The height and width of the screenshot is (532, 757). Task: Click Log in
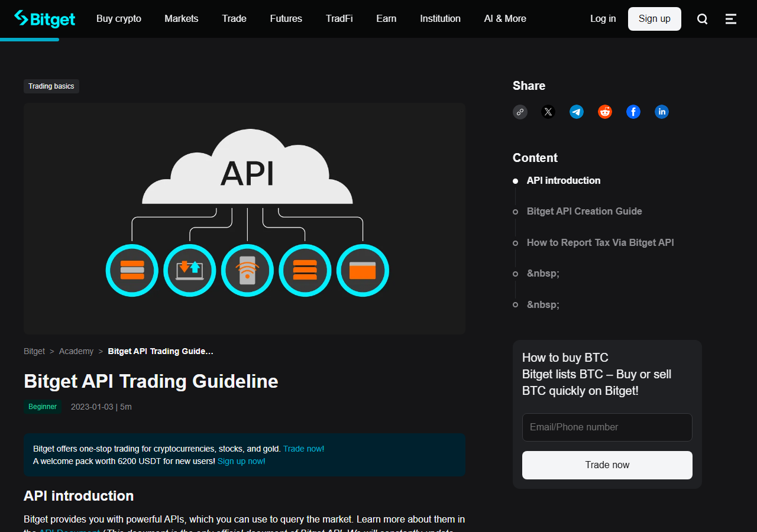(603, 19)
